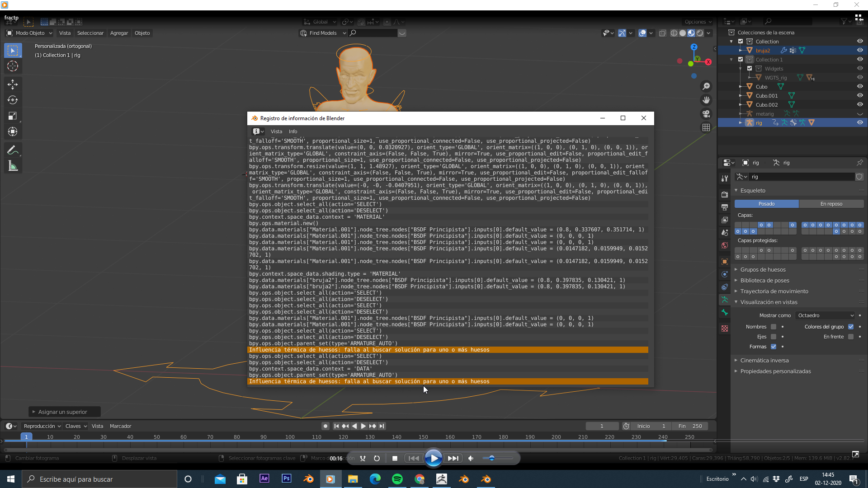Switch the armature to En reposo
868x488 pixels.
click(831, 204)
